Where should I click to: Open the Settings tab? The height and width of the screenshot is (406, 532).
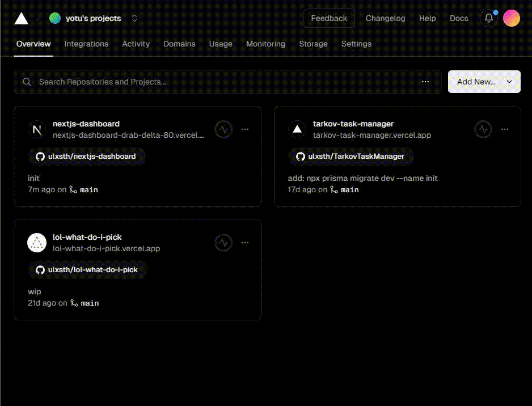(356, 44)
